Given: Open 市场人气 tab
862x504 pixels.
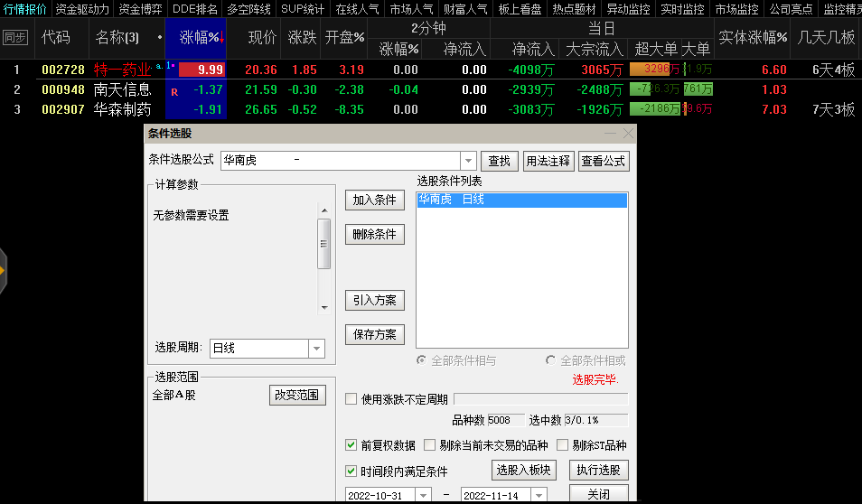Looking at the screenshot, I should pyautogui.click(x=411, y=9).
